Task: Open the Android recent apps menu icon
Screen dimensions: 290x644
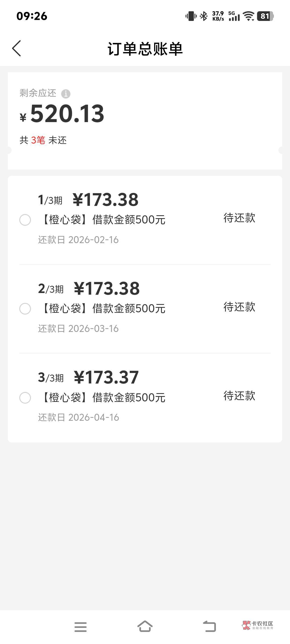Action: point(81,627)
